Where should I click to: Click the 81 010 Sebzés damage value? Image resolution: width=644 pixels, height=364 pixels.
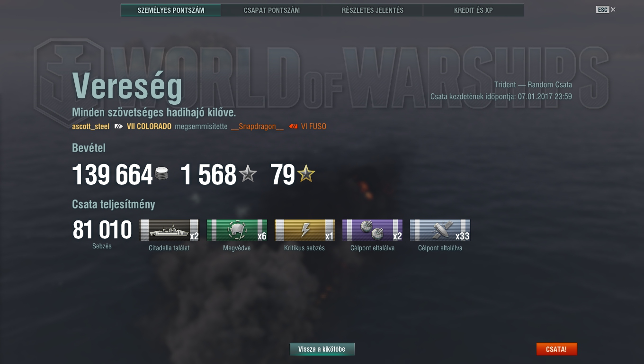102,230
